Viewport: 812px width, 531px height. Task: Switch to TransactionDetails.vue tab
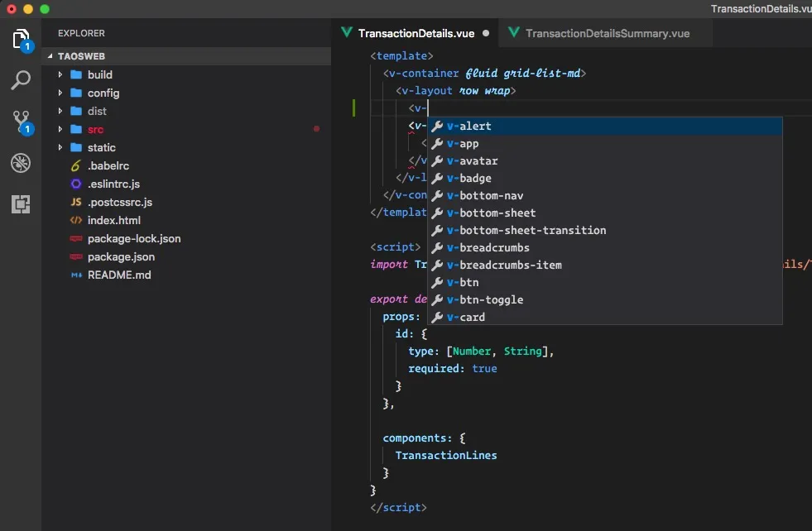[x=416, y=33]
